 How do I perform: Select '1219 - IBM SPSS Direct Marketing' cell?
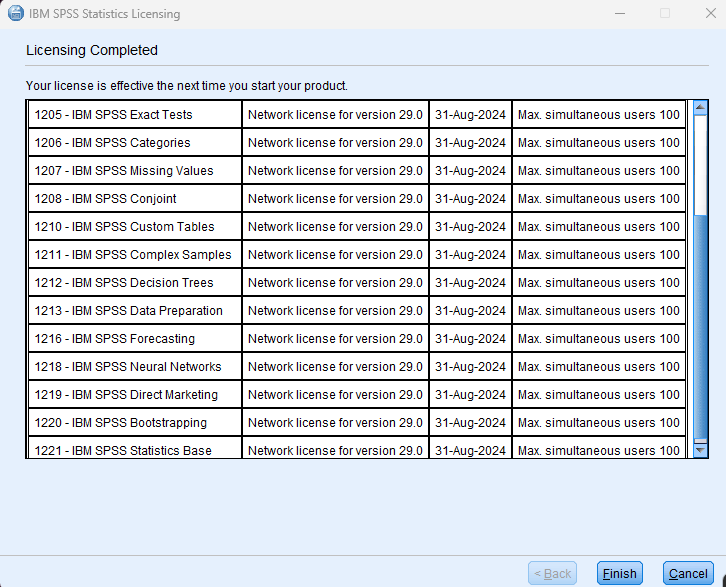[135, 394]
